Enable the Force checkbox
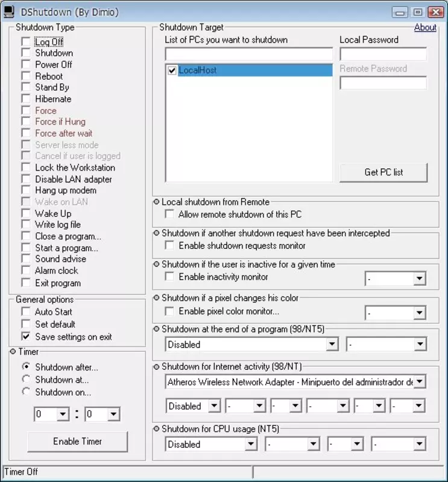The image size is (448, 482). point(26,110)
